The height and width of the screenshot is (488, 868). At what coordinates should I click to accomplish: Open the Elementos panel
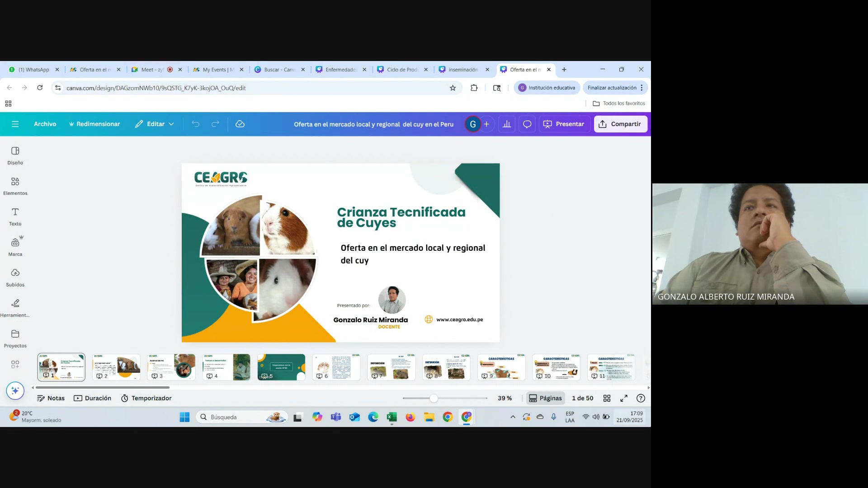(x=15, y=186)
